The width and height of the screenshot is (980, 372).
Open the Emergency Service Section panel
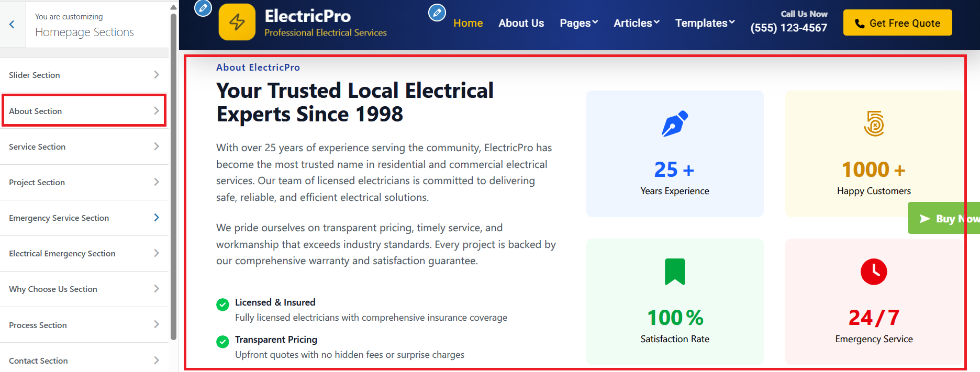pyautogui.click(x=84, y=218)
